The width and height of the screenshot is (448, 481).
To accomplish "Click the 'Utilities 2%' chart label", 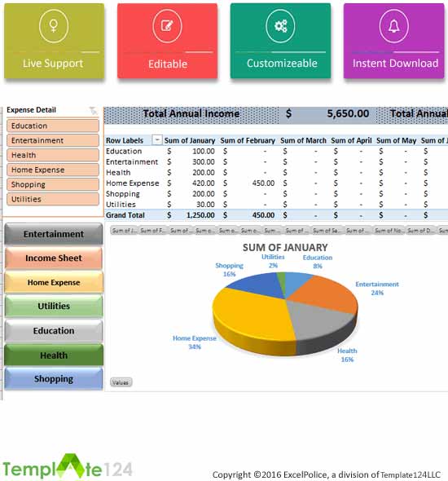I will click(273, 261).
